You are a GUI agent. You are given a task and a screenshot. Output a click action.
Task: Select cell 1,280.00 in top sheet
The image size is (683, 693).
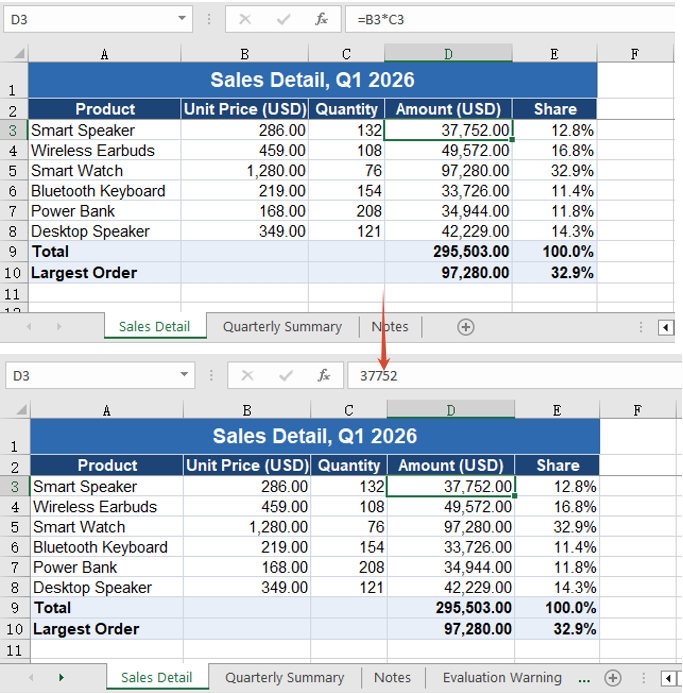pos(244,171)
